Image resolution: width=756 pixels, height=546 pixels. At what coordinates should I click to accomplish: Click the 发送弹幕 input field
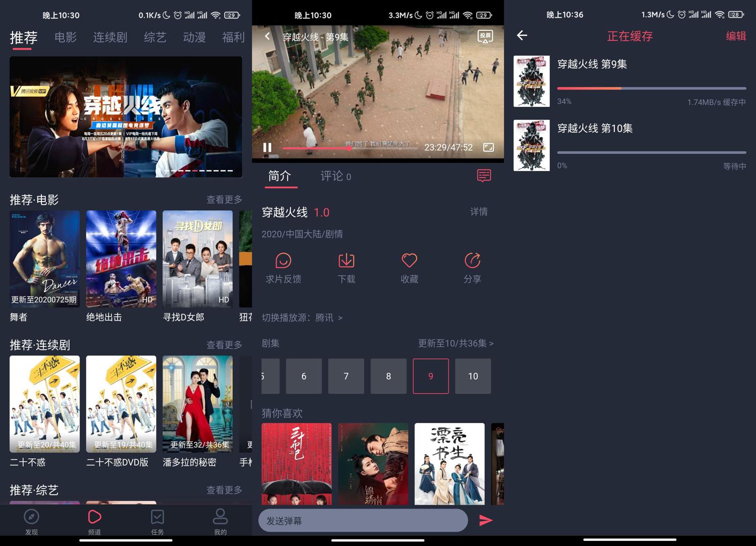[363, 520]
